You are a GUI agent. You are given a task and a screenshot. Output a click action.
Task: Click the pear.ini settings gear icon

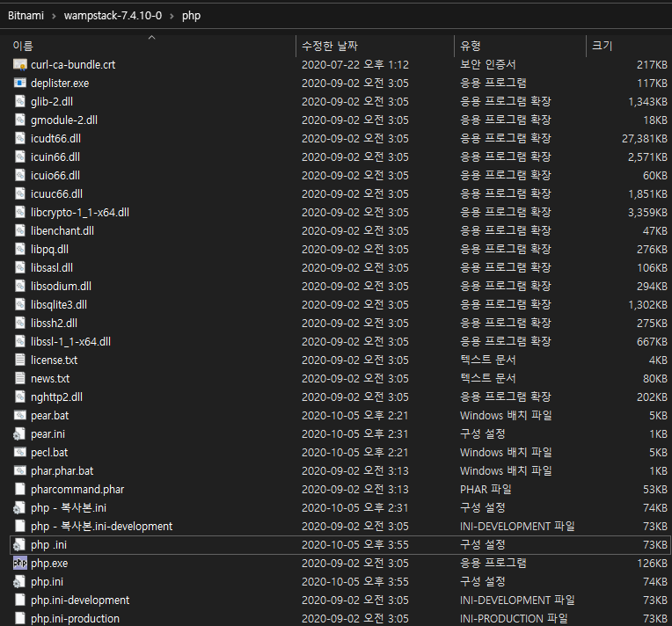point(20,433)
